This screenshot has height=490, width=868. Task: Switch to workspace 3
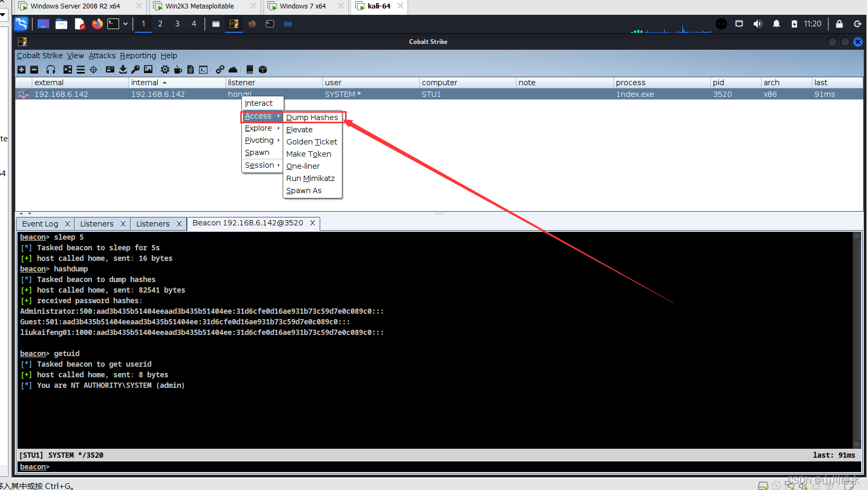(177, 24)
